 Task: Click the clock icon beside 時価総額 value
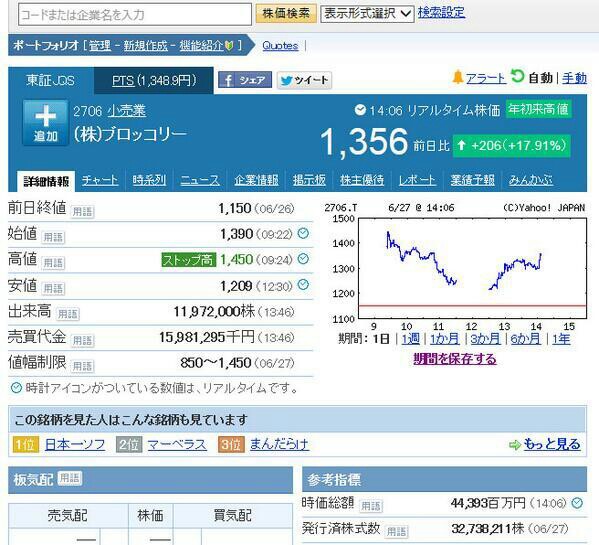(x=577, y=503)
